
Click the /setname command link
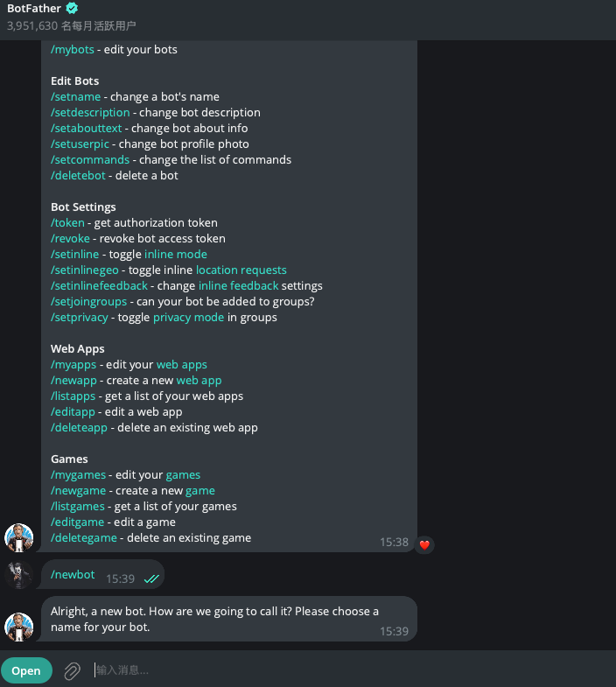[77, 97]
